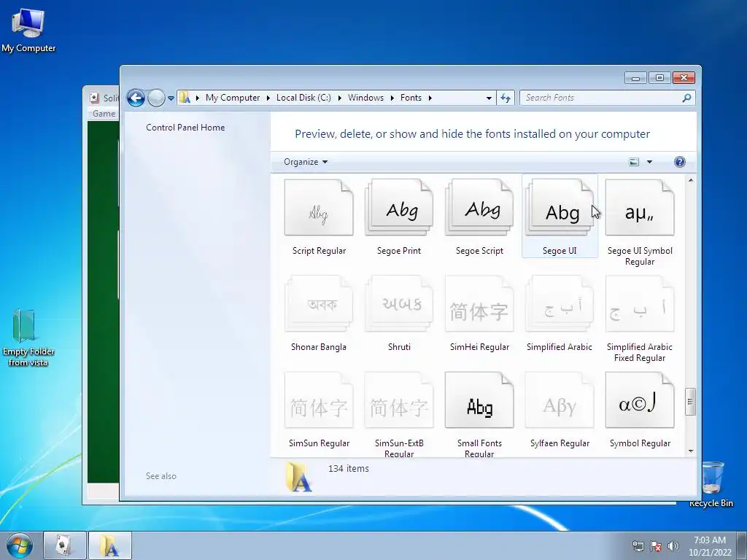The image size is (747, 560).
Task: Select the Small Fonts Regular icon
Action: click(479, 400)
